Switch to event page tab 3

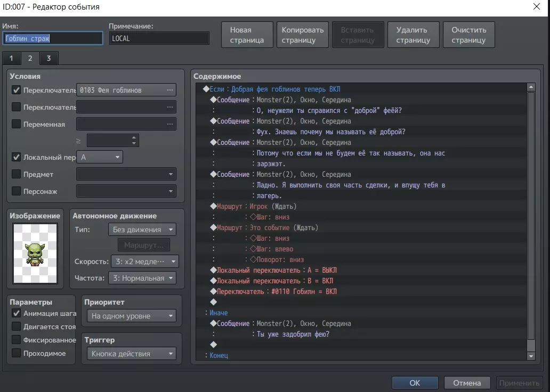[x=48, y=58]
